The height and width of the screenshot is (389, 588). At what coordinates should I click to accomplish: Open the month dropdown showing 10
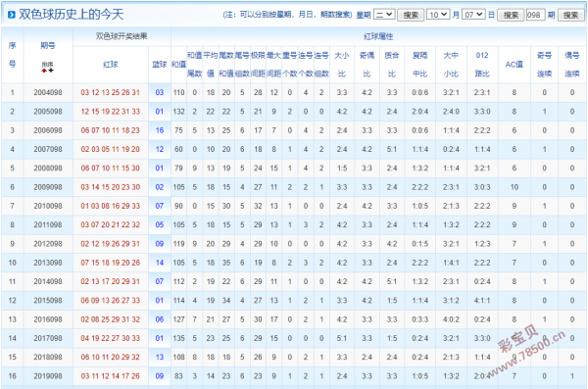click(x=438, y=15)
